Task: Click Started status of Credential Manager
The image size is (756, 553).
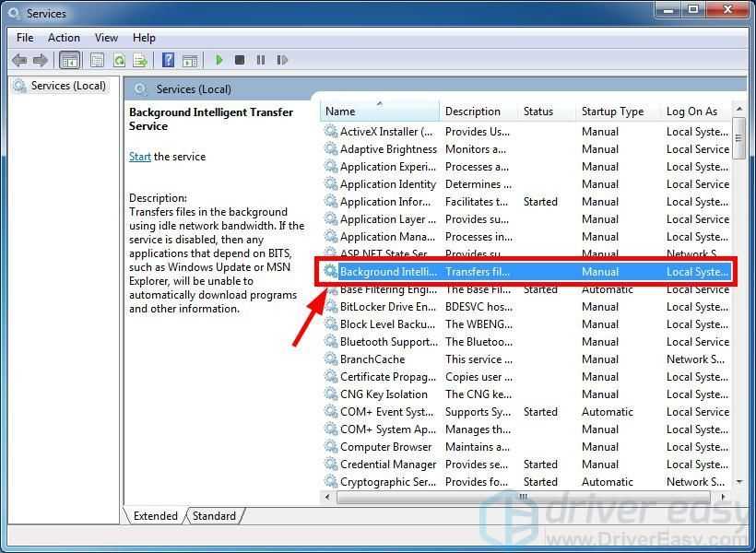Action: 540,465
